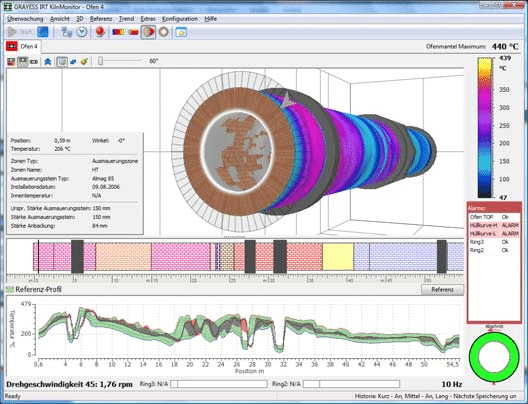Image resolution: width=528 pixels, height=404 pixels.
Task: Click the brick ring cross-section icon
Action: [x=164, y=32]
